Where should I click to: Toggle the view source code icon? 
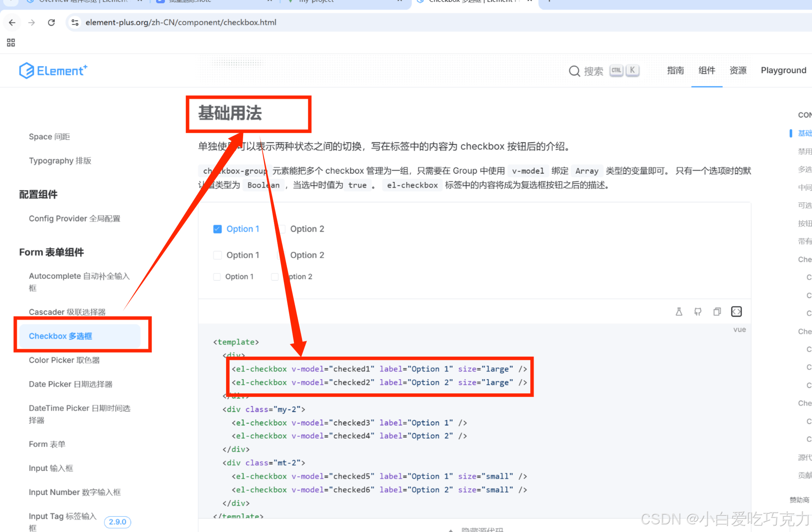[x=736, y=311]
